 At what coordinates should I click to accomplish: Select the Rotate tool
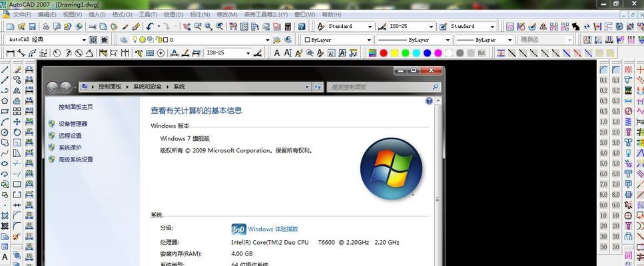17,132
